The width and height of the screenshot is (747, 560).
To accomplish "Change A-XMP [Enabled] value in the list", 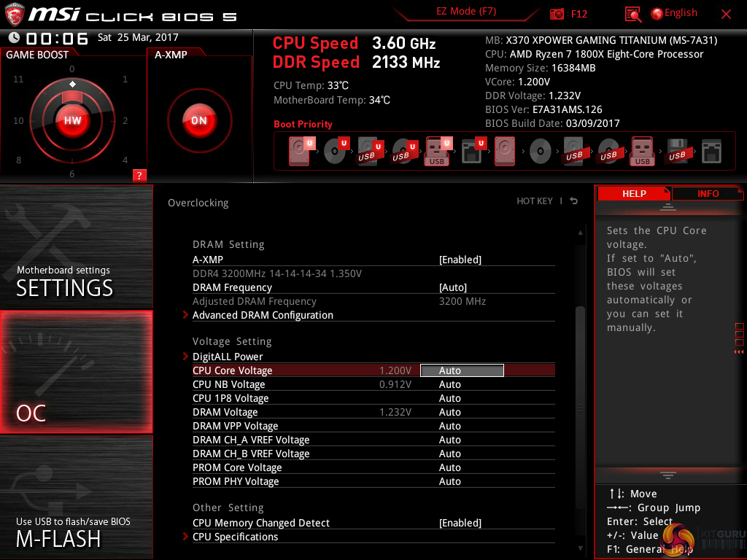I will tap(460, 260).
